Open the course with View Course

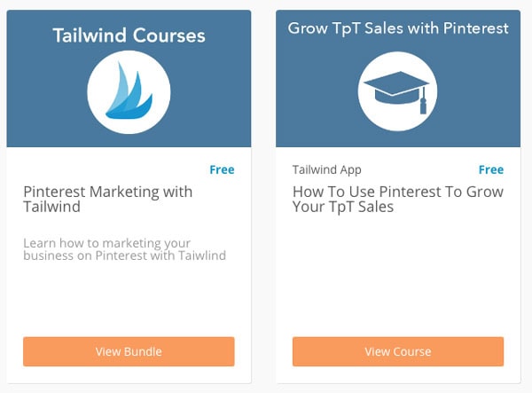398,351
